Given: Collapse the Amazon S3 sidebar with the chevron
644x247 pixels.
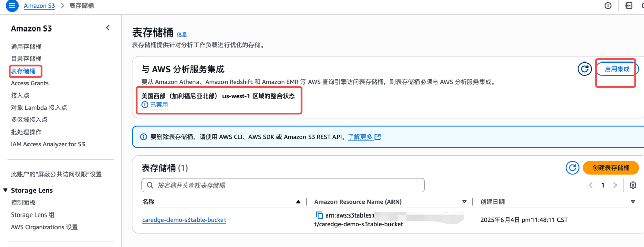Looking at the screenshot, I should click(108, 28).
